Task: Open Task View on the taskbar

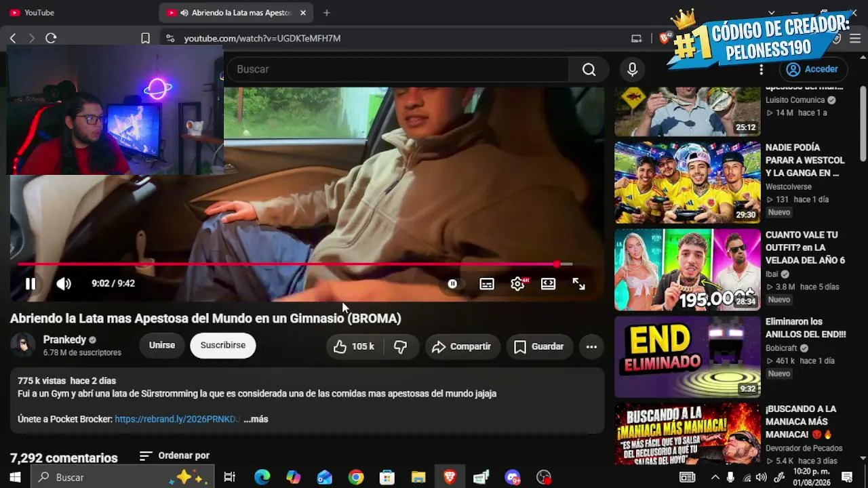Action: click(230, 478)
